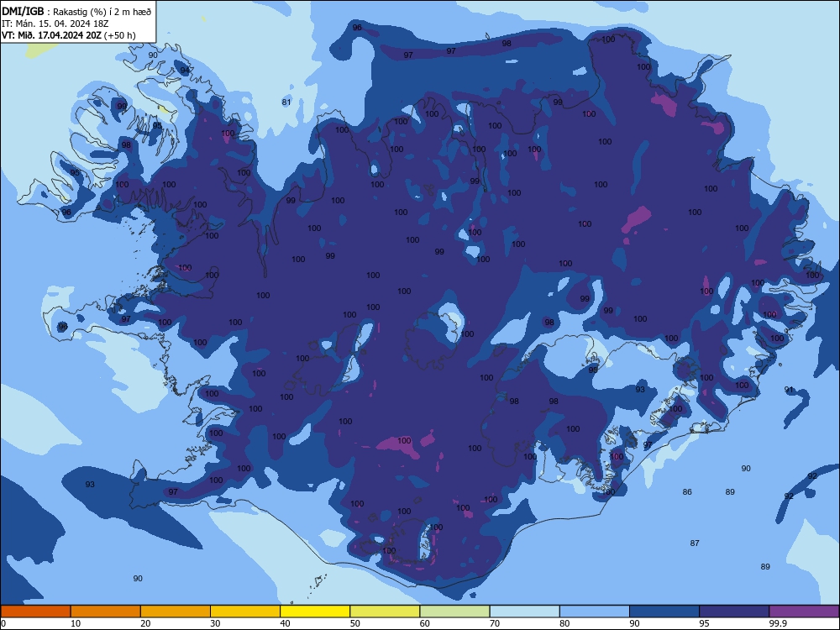Click the purple 99.9+ legend swatch
The height and width of the screenshot is (630, 840).
[x=804, y=612]
